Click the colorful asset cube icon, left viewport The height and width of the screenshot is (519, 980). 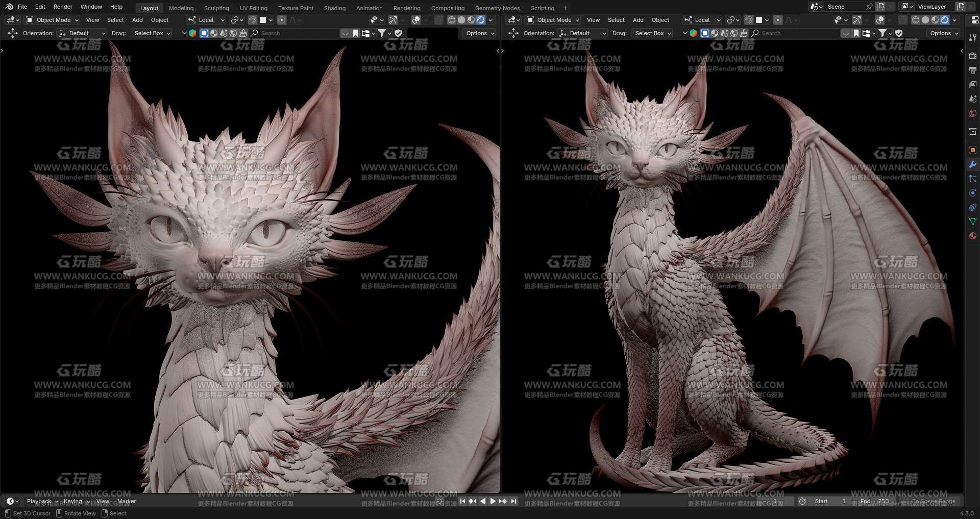[192, 33]
